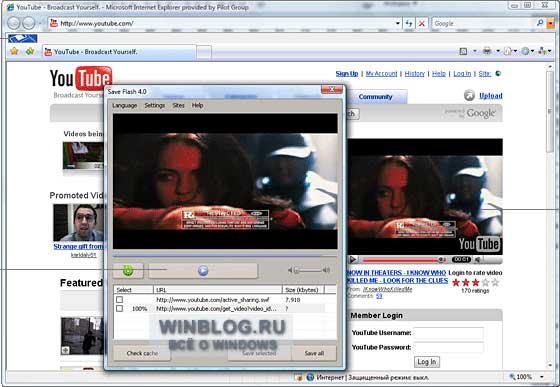Screen dimensions: 560x387
Task: Expand the zoom level 100% dropdown
Action: (x=542, y=377)
